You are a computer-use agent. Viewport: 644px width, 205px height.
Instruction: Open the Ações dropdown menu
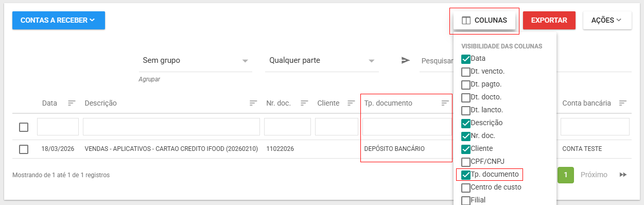(x=607, y=21)
